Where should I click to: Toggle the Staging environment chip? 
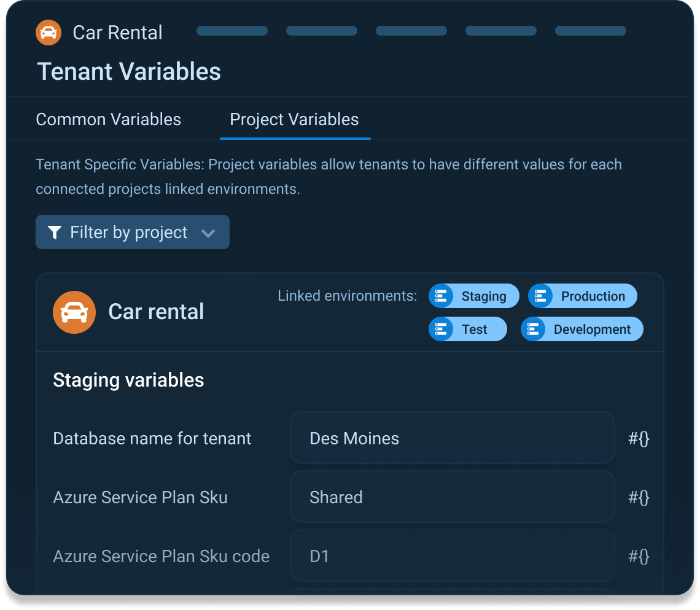[x=473, y=296]
